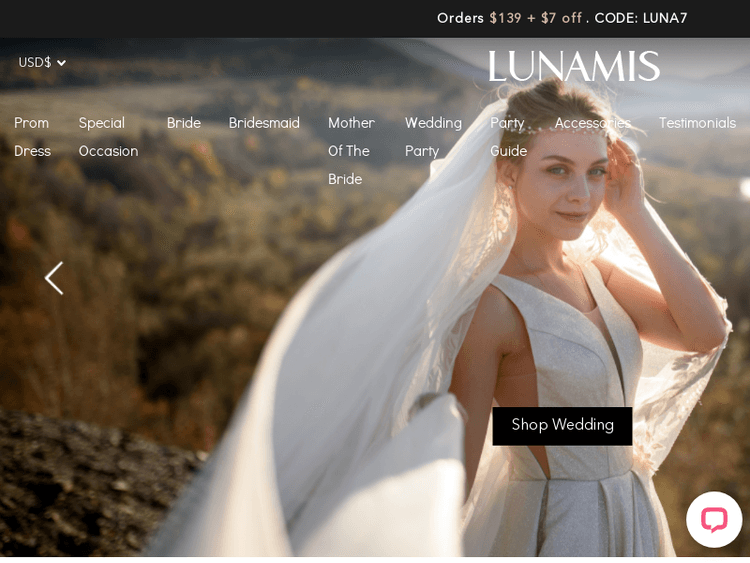Open the live chat bubble icon
Screen dimensions: 750x563
[x=714, y=519]
